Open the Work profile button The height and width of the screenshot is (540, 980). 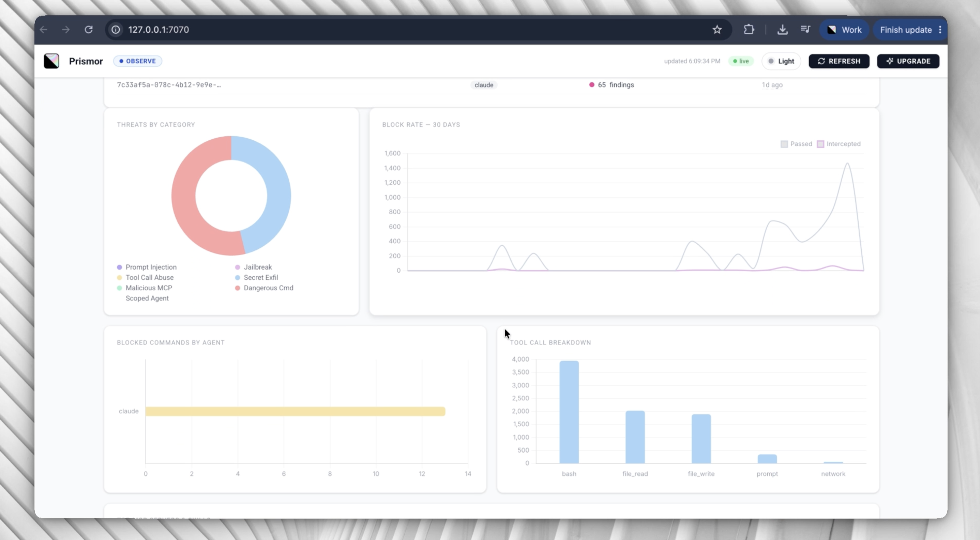[844, 30]
